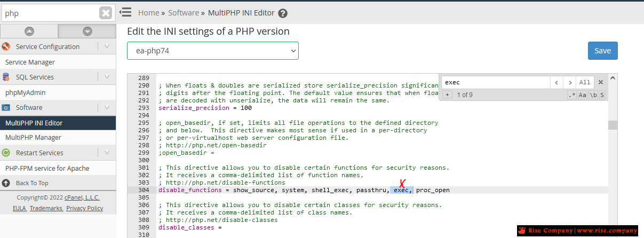Screen dimensions: 644x238
Task: Close the editor search box
Action: coord(600,83)
